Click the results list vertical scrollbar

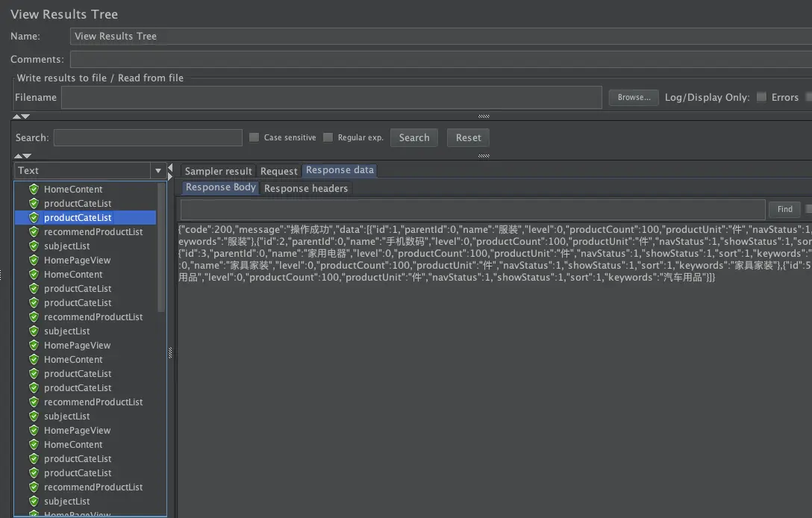click(161, 248)
